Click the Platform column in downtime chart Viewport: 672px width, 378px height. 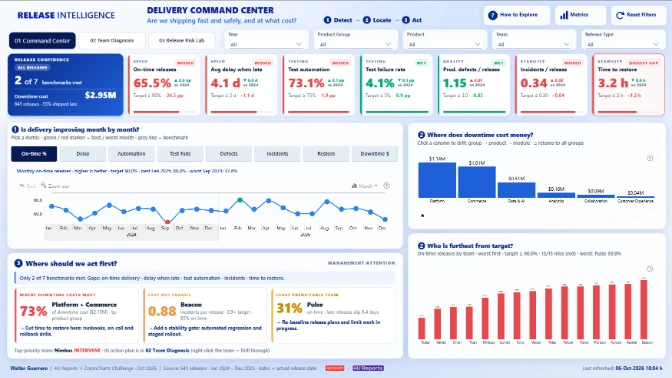coord(437,180)
